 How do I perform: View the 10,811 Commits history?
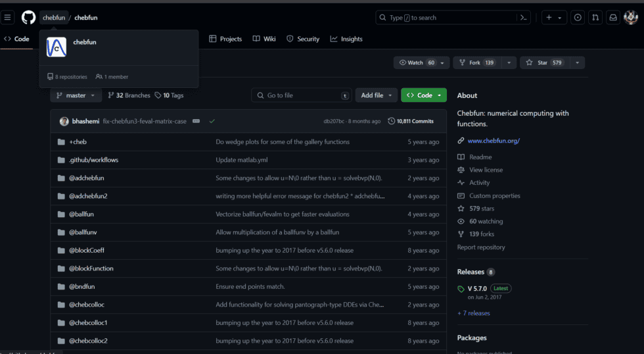[x=411, y=121]
